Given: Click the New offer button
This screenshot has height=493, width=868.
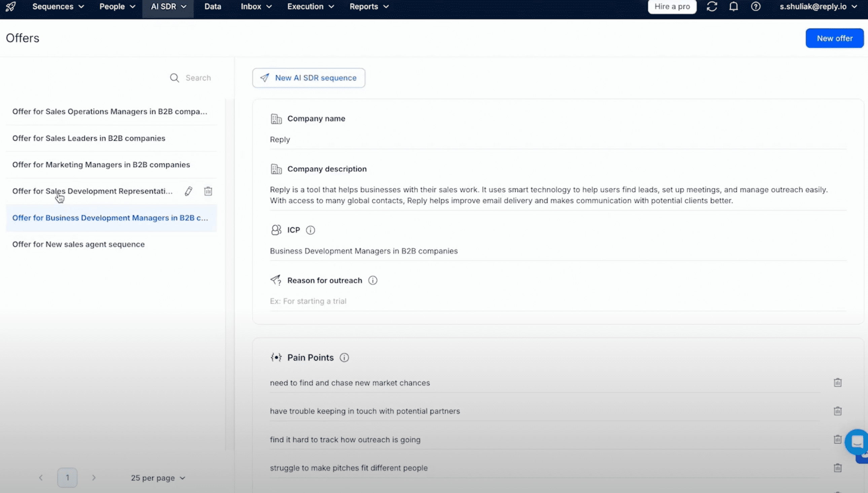Looking at the screenshot, I should pyautogui.click(x=834, y=38).
